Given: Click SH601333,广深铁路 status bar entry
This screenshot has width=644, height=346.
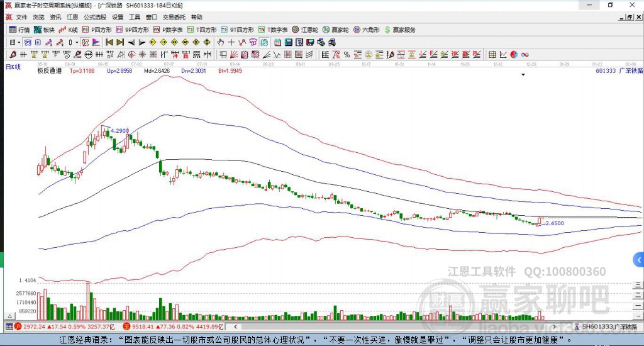Looking at the screenshot, I should [x=606, y=326].
